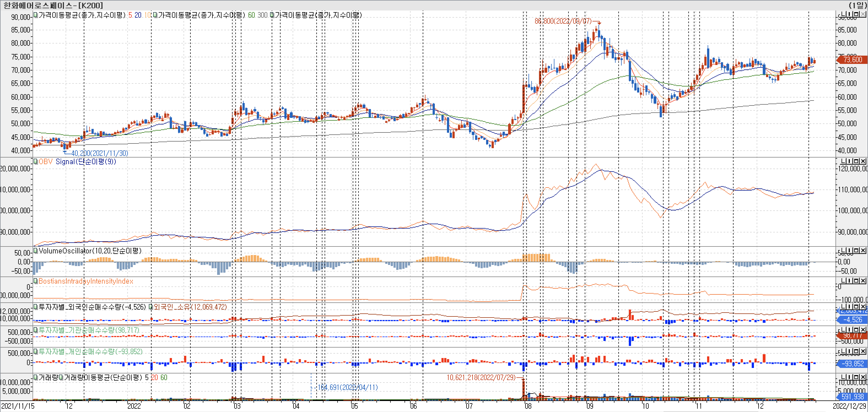868x412 pixels.
Task: Toggle the VolumeOscillator indicator checkbox
Action: point(35,251)
